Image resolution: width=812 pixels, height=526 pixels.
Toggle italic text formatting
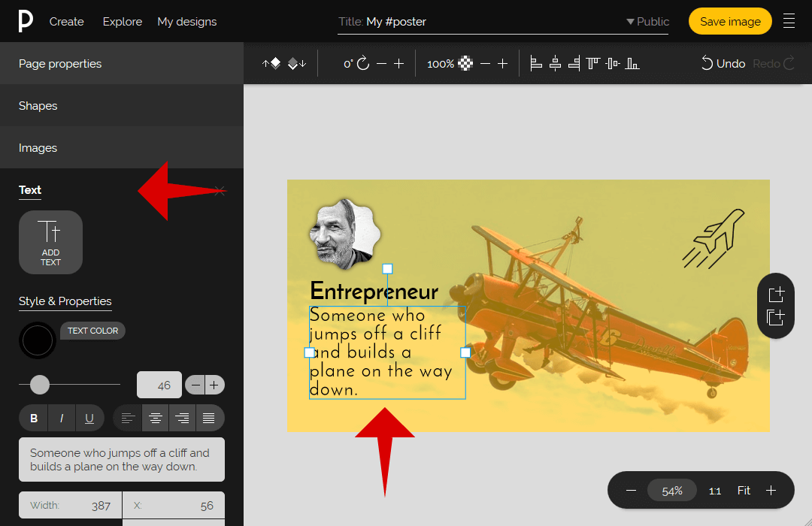tap(62, 419)
